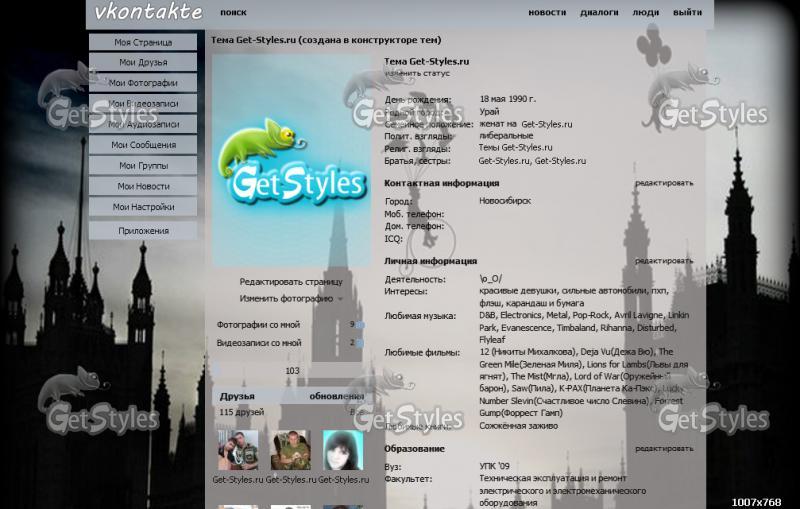Open Моя Страница in sidebar
The width and height of the screenshot is (800, 509).
point(143,42)
